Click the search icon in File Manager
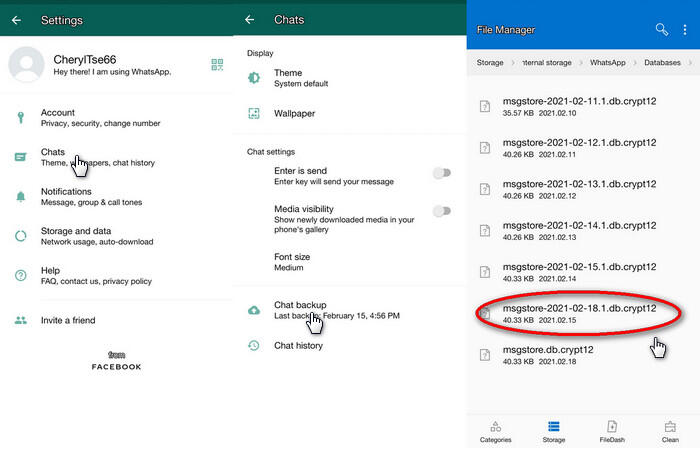The height and width of the screenshot is (452, 700). click(x=661, y=30)
